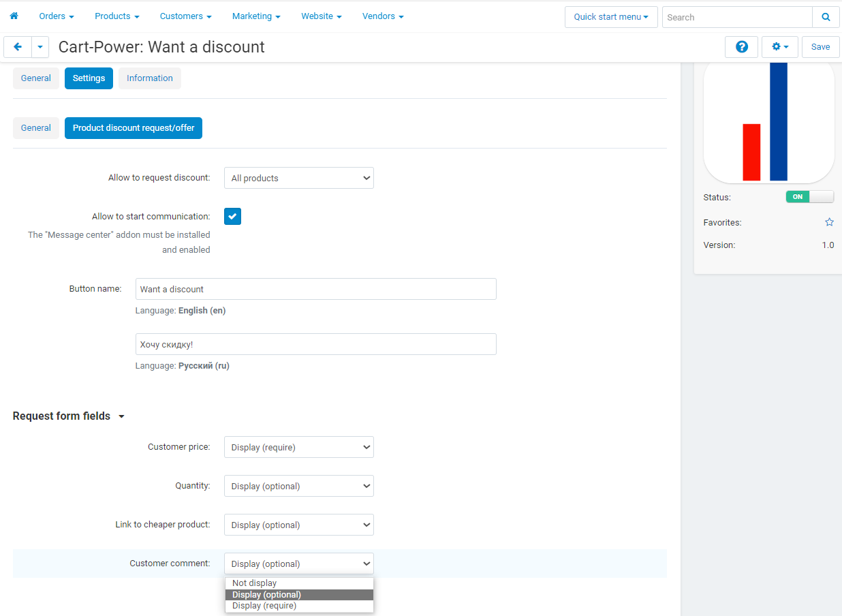The image size is (842, 616).
Task: Go to the home dashboard icon
Action: pos(14,16)
